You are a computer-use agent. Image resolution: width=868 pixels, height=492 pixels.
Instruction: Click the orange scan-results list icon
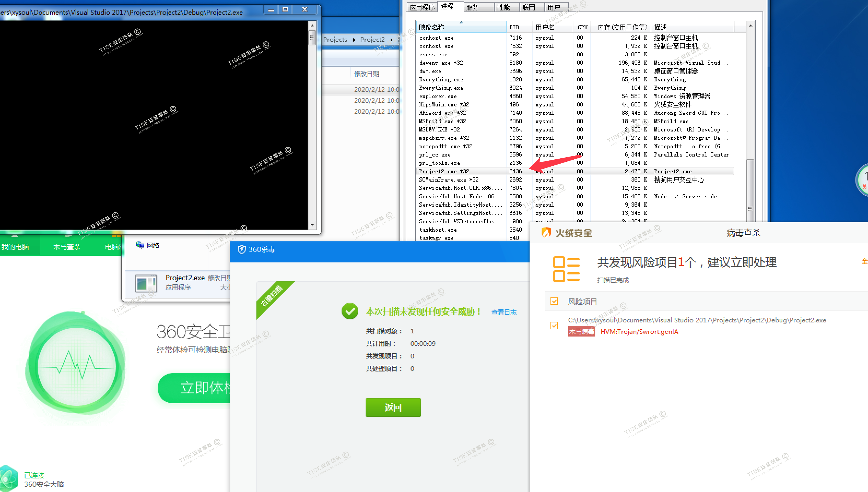566,269
